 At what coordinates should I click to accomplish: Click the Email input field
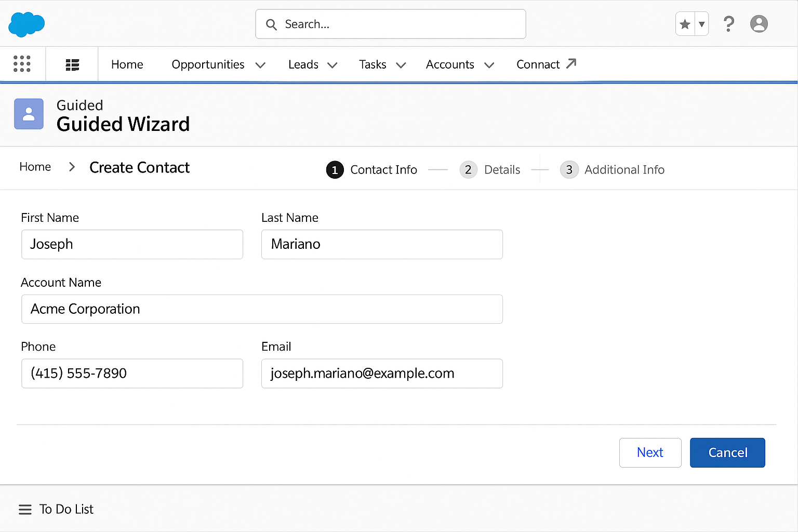click(382, 374)
